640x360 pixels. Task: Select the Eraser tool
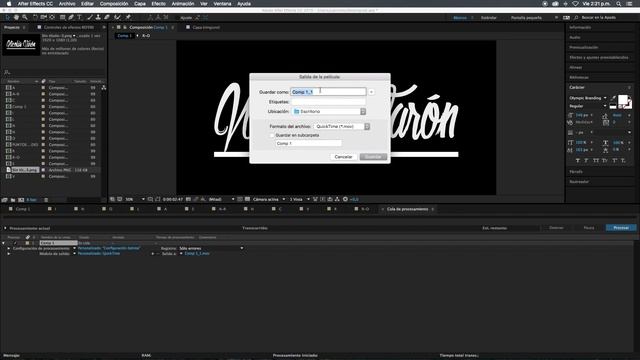(x=107, y=18)
